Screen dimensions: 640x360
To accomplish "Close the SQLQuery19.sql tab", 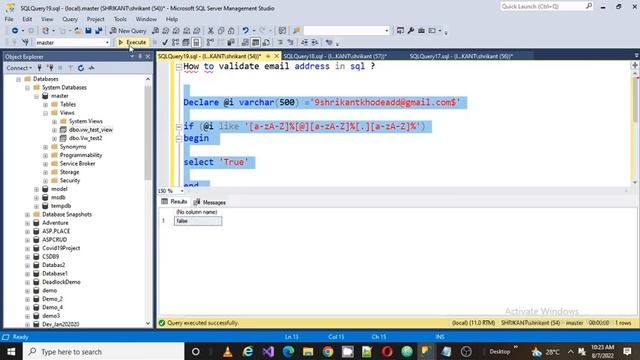I will point(277,56).
